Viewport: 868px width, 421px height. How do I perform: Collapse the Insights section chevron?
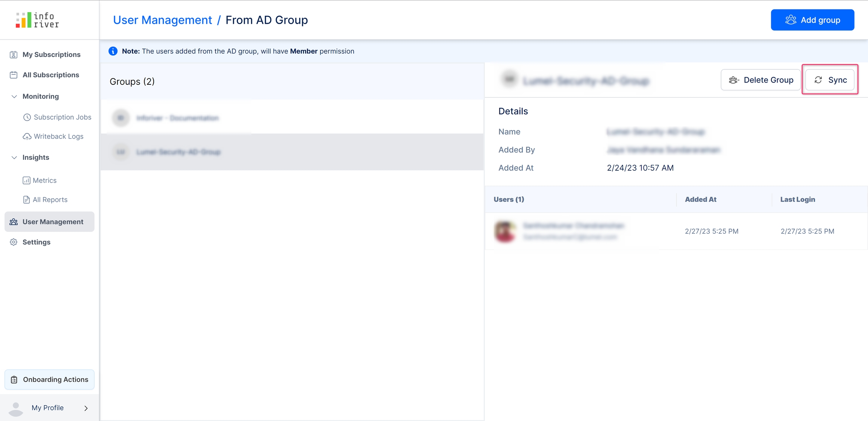14,158
